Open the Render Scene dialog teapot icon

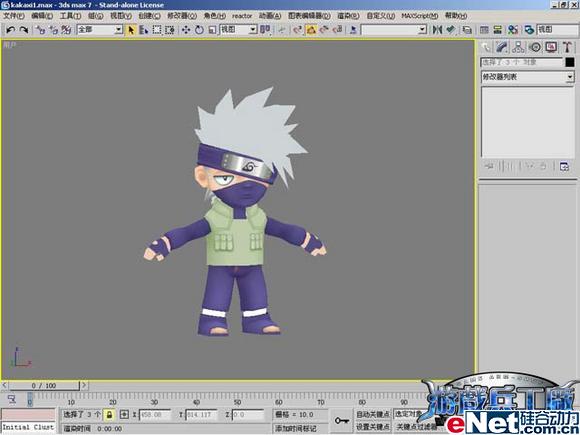[529, 30]
